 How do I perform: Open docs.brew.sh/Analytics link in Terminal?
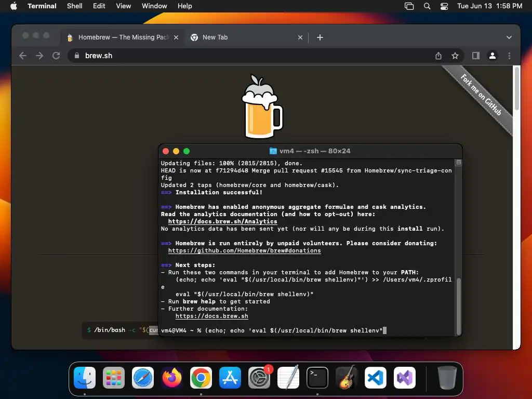[222, 221]
